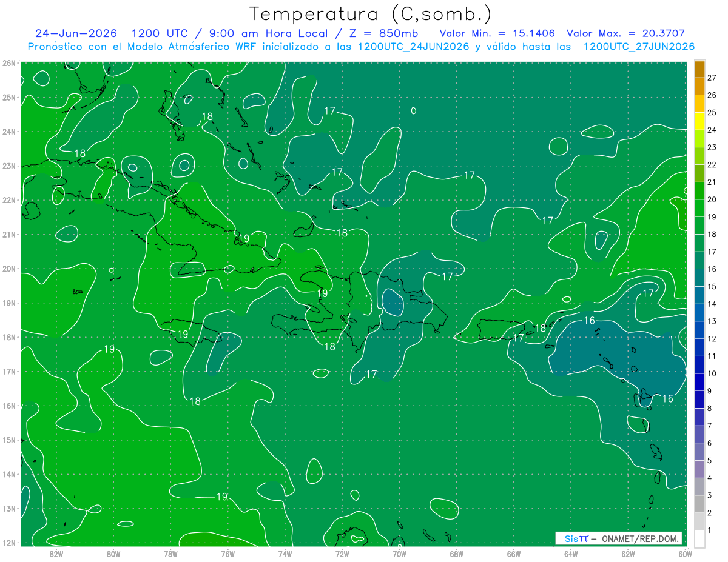Click the "64W" longitude axis label

(x=571, y=554)
